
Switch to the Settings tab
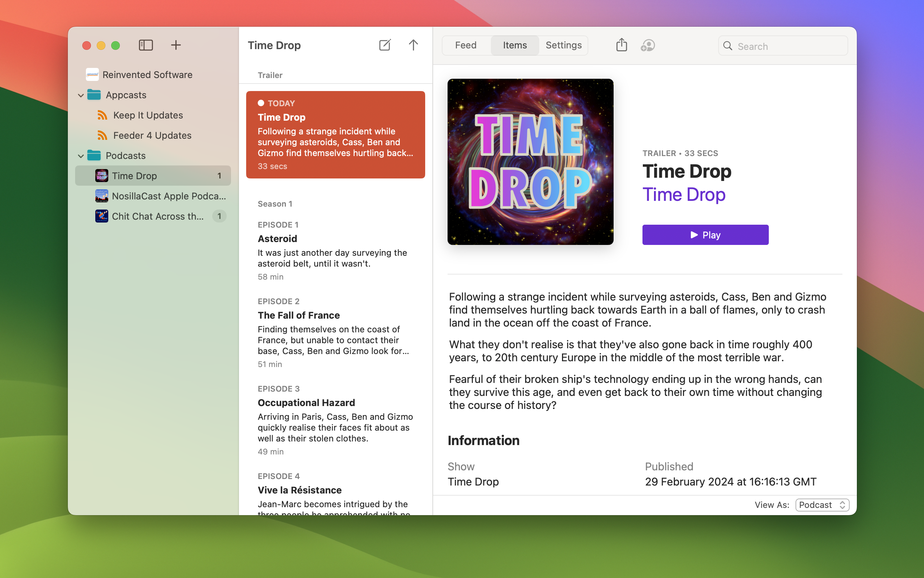coord(563,45)
